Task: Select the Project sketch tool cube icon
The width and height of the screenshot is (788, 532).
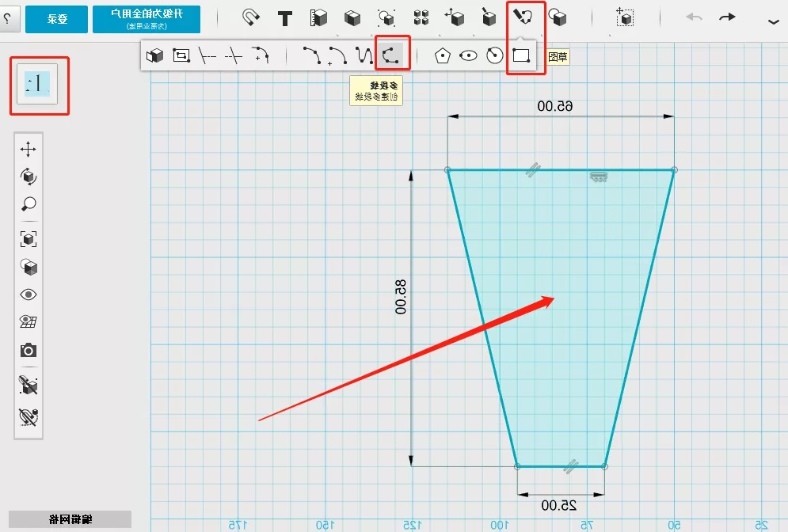Action: (x=154, y=55)
